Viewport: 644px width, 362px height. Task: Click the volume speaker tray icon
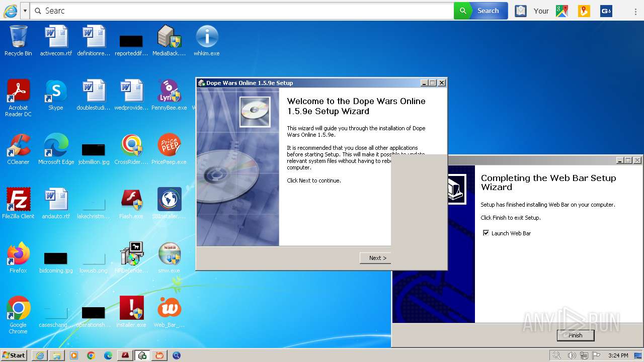[x=572, y=355]
